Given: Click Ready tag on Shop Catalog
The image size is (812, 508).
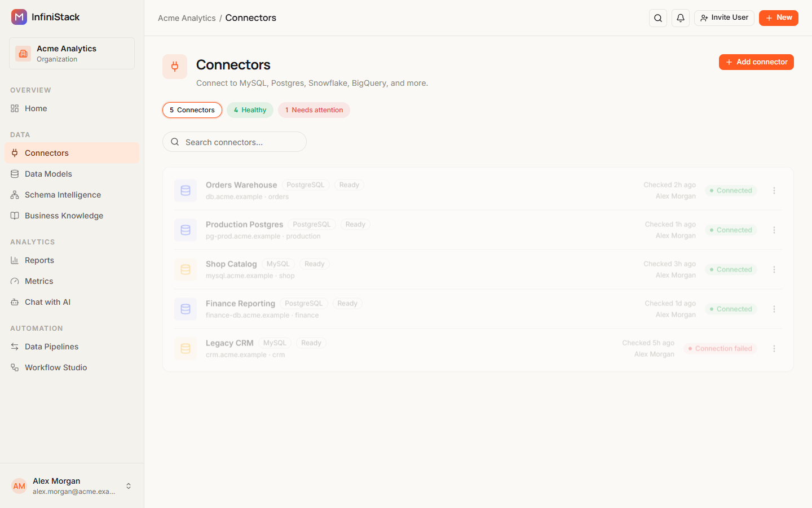Looking at the screenshot, I should point(315,264).
